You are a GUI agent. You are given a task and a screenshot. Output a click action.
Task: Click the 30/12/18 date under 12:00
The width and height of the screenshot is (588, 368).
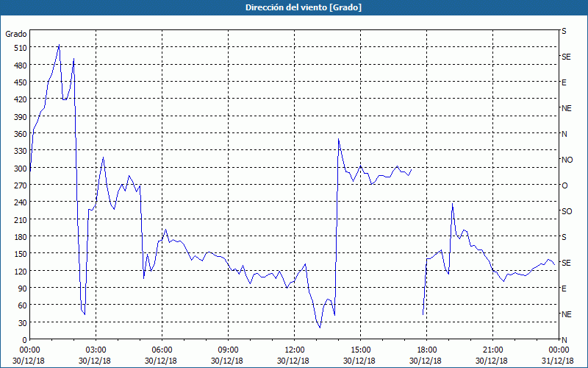pos(293,361)
